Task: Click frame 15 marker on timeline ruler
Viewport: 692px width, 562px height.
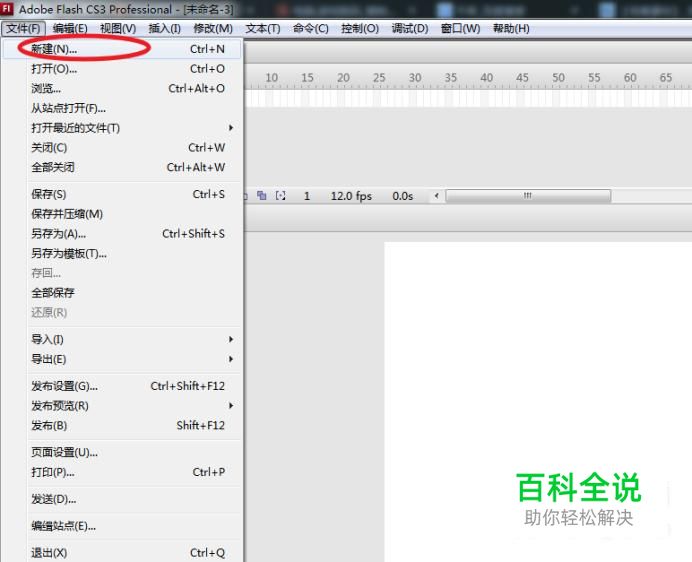Action: [307, 78]
